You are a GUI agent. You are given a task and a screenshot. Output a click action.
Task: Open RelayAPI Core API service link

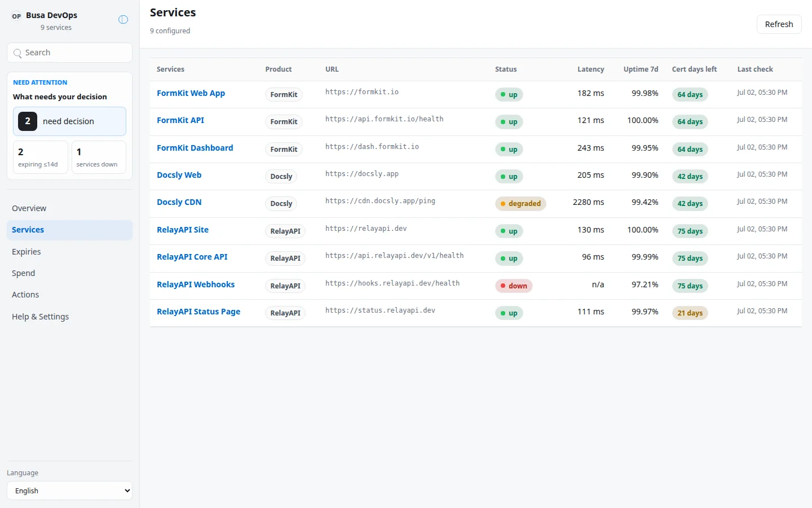(192, 257)
